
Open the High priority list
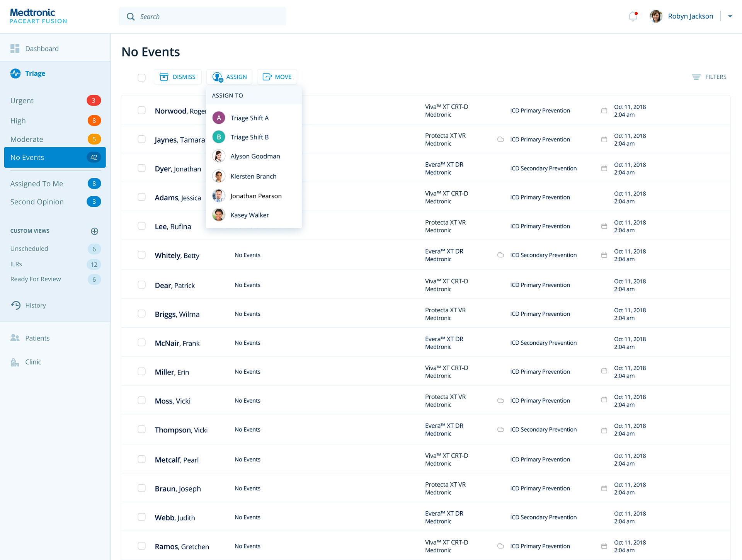(x=55, y=121)
